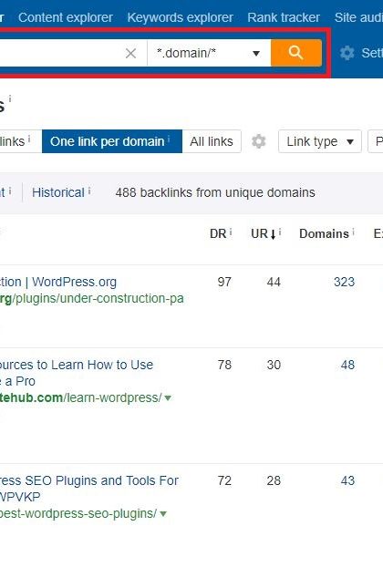Click the orange search magnifier button
383x588 pixels.
coord(296,53)
